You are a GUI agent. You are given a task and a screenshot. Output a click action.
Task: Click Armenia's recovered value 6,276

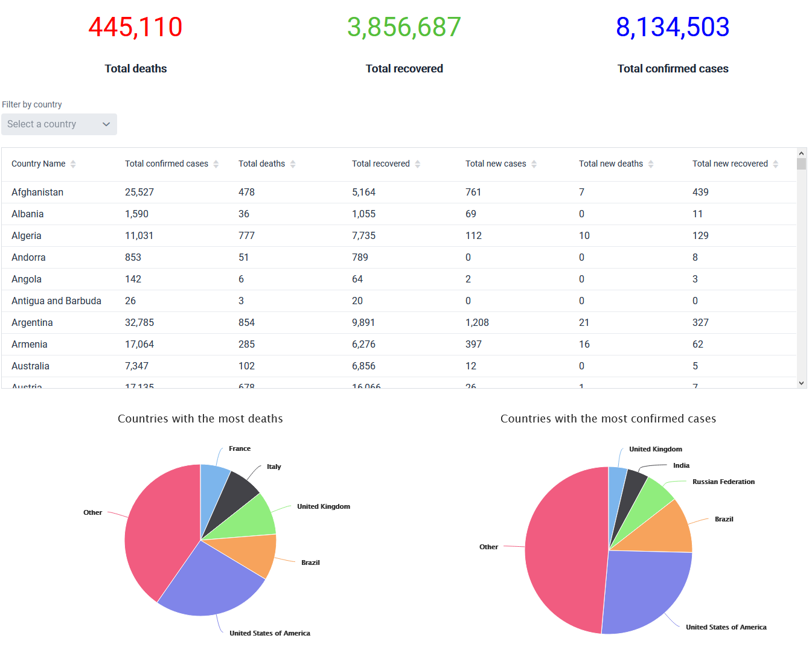point(363,344)
